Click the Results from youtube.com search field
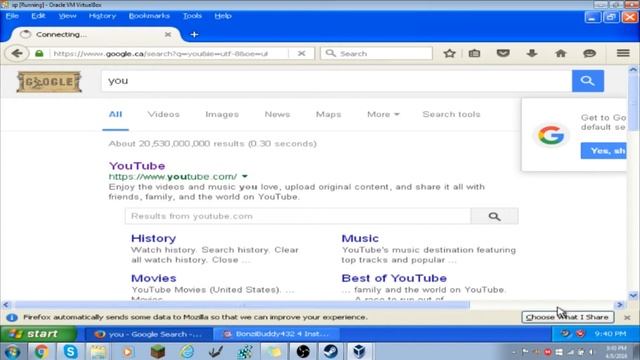 298,216
